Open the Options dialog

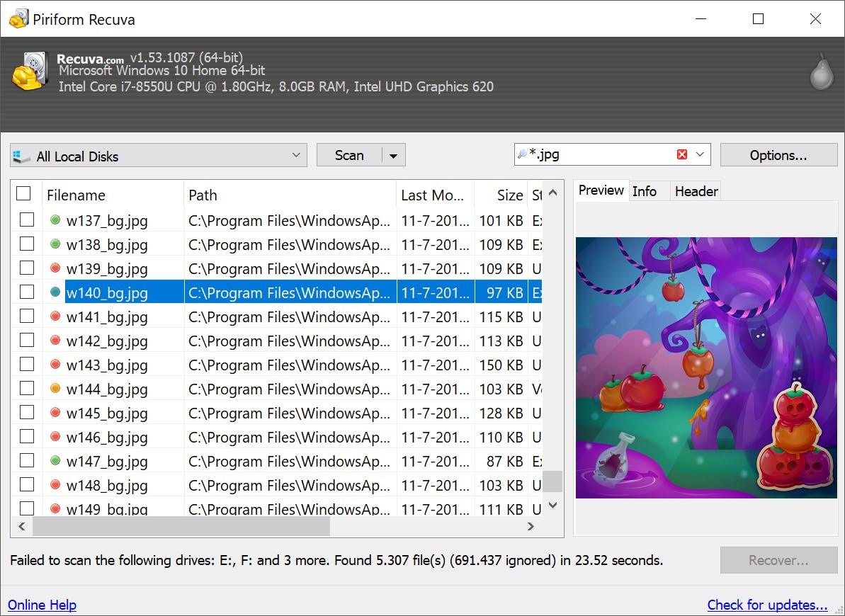778,155
